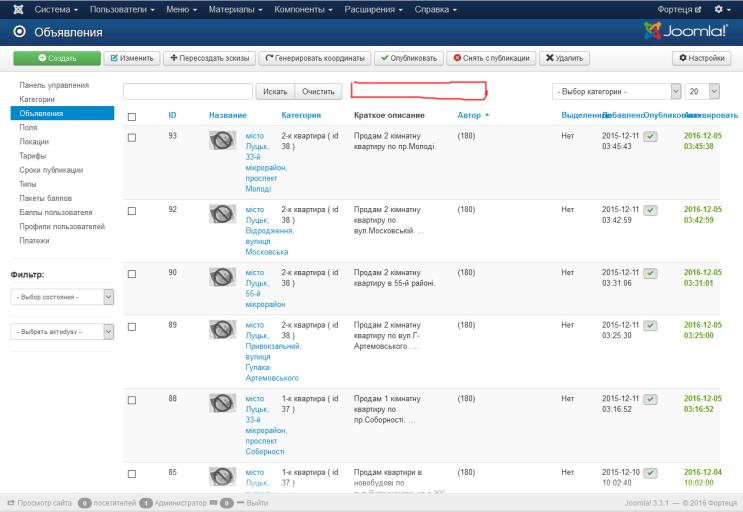Viewport: 743px width, 512px height.
Task: Open Категории link in sidebar
Action: click(x=37, y=99)
